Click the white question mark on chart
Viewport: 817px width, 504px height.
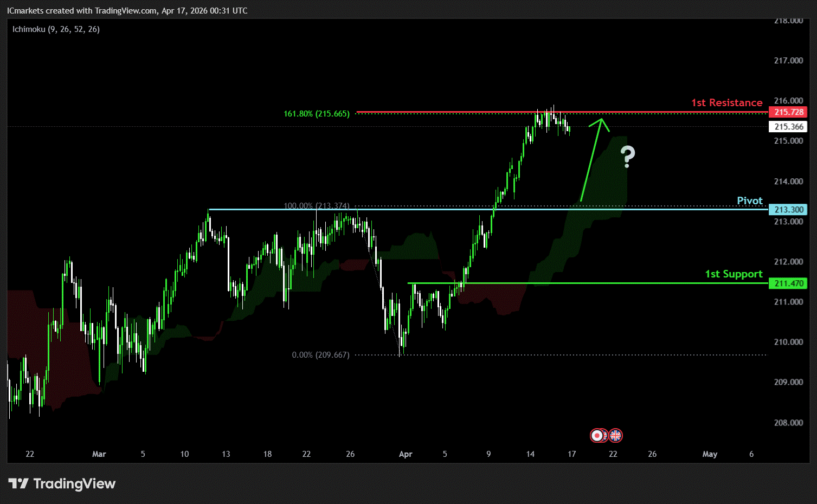(628, 156)
